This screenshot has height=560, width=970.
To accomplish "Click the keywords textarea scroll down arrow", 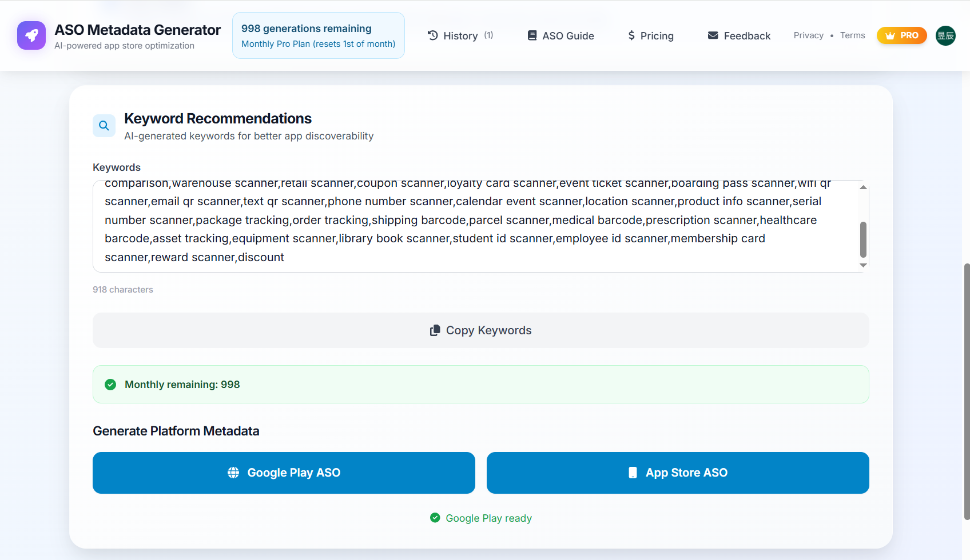I will 863,265.
